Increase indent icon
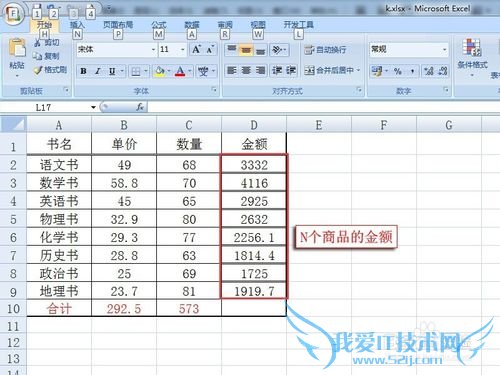 291,70
